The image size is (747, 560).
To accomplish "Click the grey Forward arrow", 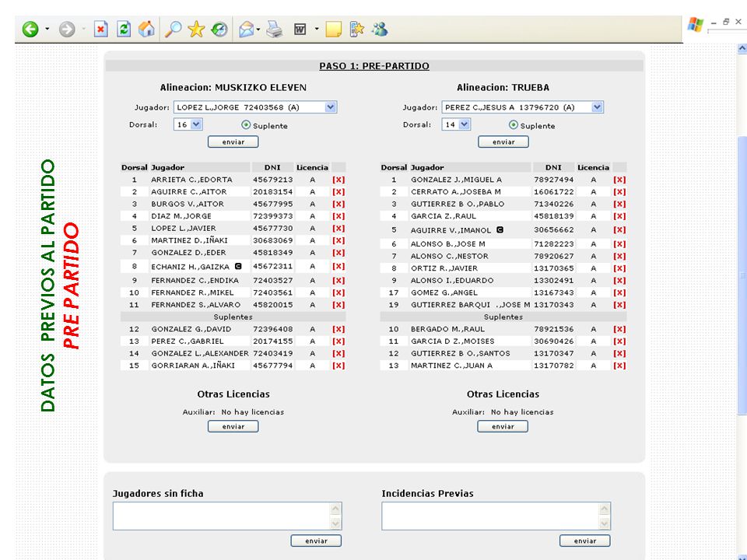I will coord(67,29).
